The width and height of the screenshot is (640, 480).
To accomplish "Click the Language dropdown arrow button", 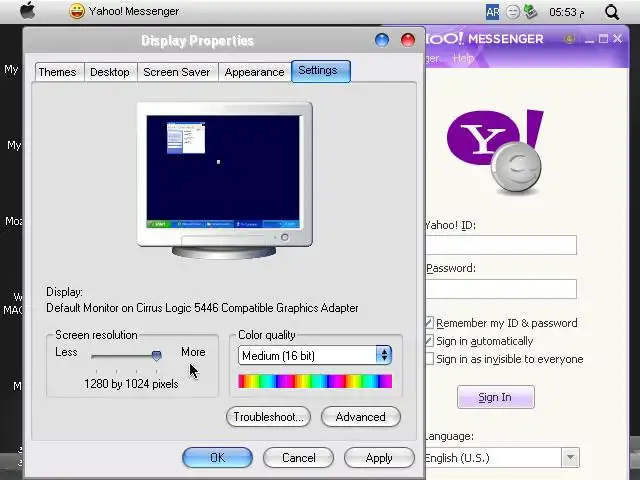I will 570,458.
